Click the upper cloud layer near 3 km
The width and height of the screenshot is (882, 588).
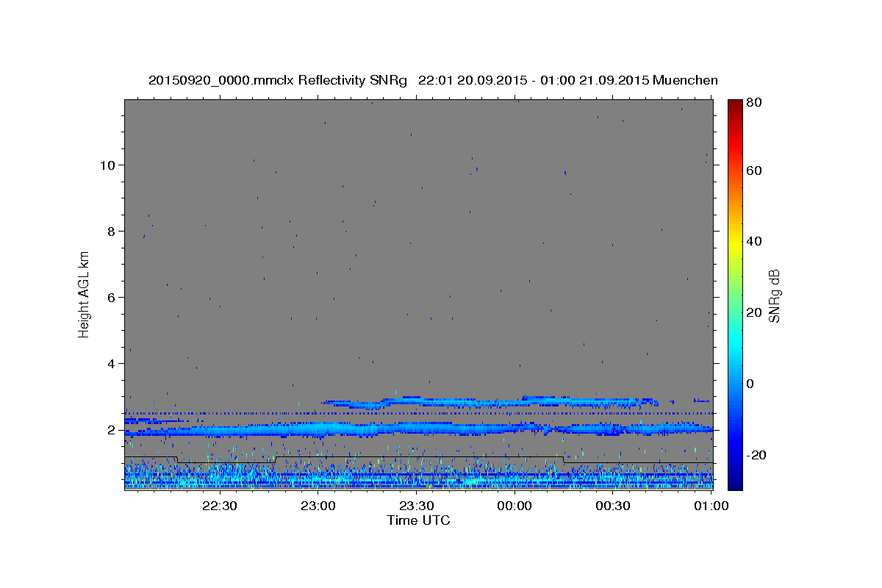(492, 401)
